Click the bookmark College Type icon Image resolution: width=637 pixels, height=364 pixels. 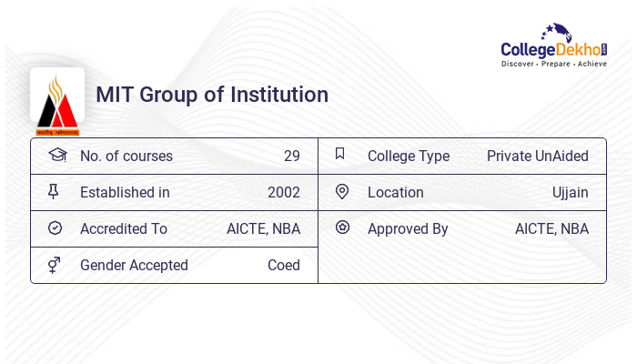340,155
